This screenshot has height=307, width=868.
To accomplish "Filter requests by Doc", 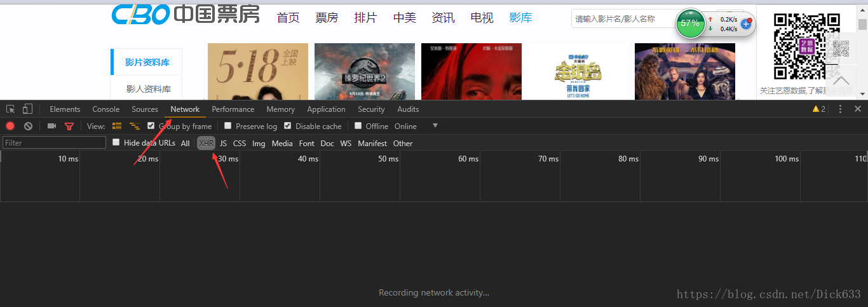I will point(327,143).
